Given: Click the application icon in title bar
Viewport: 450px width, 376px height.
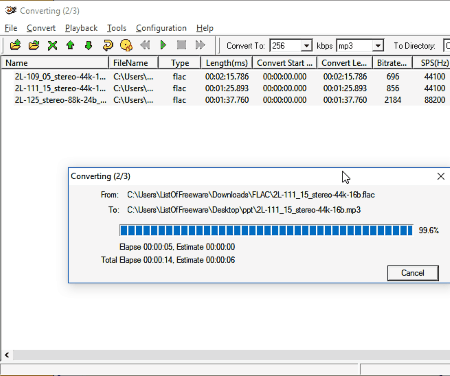Looking at the screenshot, I should click(x=10, y=10).
